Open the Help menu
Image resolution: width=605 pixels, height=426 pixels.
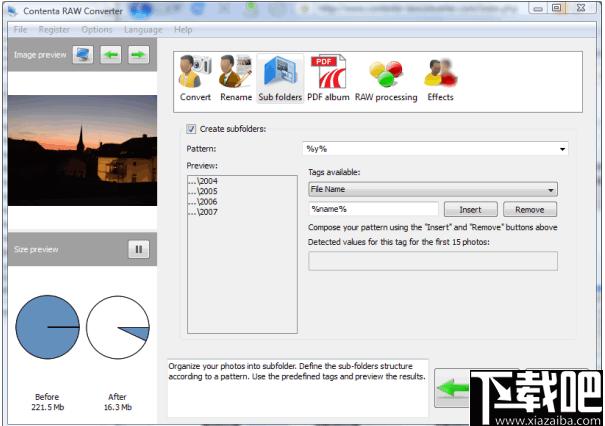183,30
